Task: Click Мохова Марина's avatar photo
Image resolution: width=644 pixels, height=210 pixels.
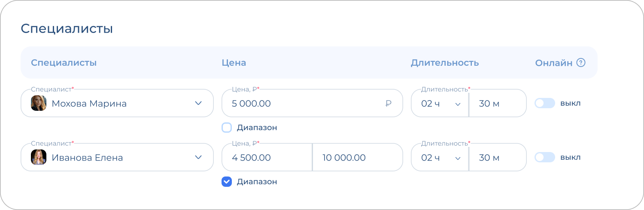Action: 39,103
